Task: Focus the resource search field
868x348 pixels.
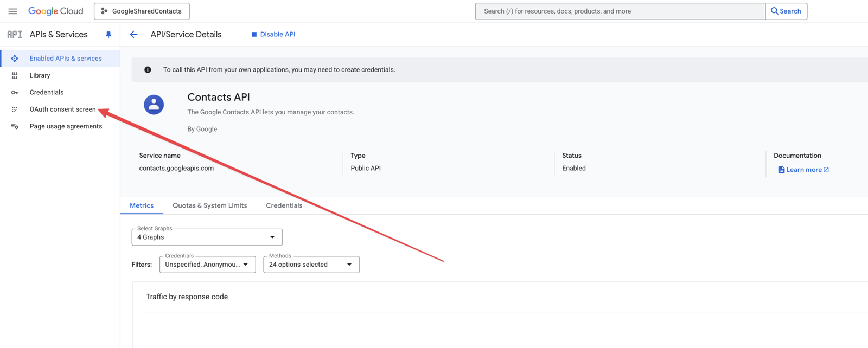Action: pyautogui.click(x=620, y=11)
